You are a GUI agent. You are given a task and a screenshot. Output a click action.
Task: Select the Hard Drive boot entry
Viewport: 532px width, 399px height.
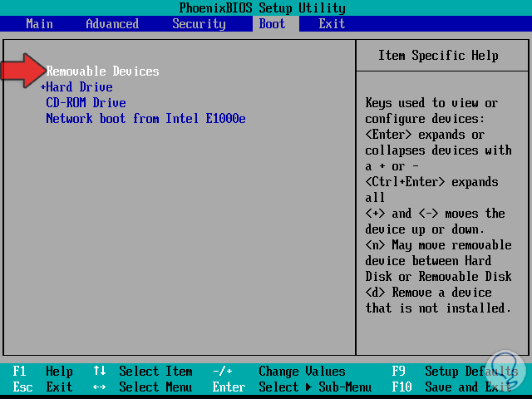80,87
